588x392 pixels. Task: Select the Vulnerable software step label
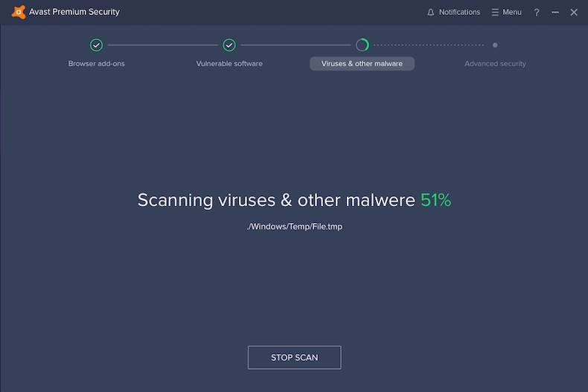[x=229, y=64]
